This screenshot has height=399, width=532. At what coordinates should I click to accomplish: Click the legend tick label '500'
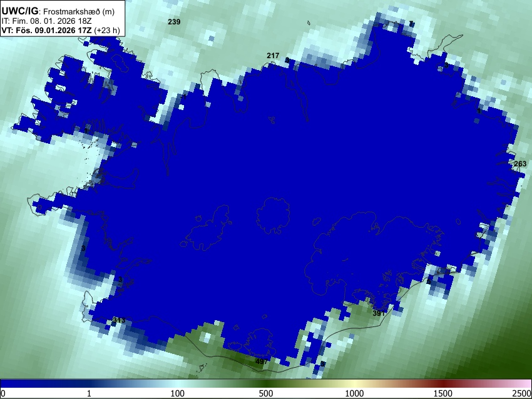[x=265, y=393]
